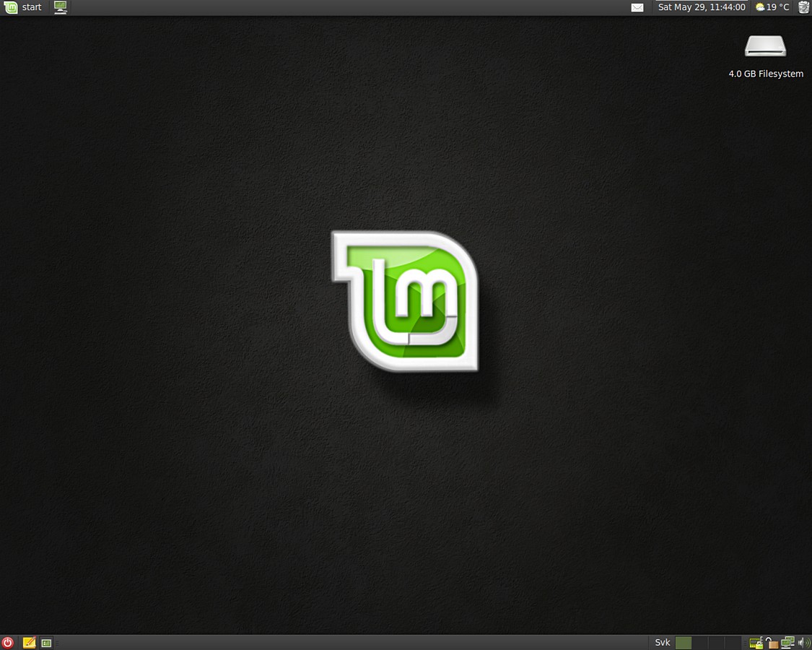This screenshot has height=650, width=812.
Task: Click the computer monitor icon beside start
Action: [61, 7]
